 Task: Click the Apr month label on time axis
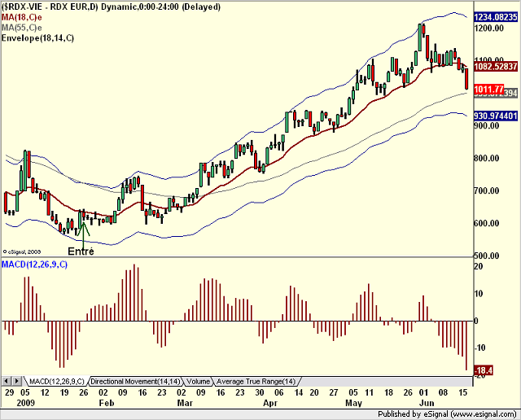pyautogui.click(x=270, y=403)
